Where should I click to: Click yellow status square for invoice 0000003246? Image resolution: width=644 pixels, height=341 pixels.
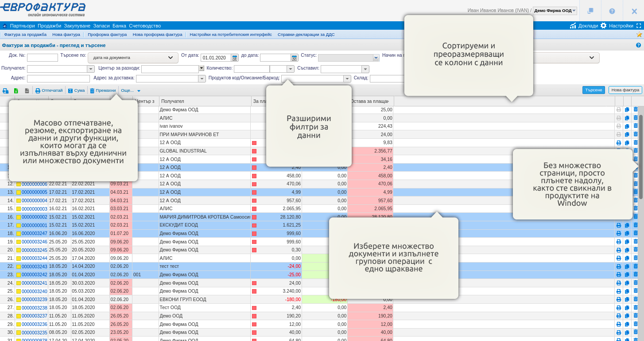coord(19,242)
